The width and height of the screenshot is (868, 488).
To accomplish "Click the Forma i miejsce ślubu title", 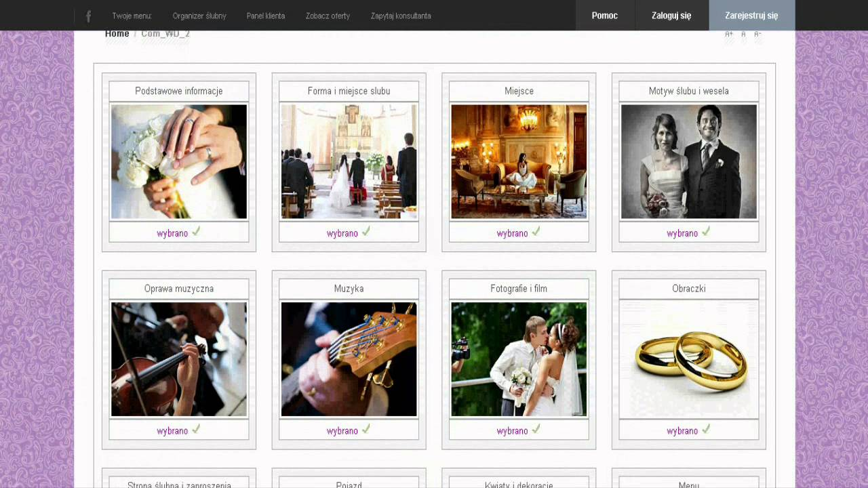I will point(349,91).
